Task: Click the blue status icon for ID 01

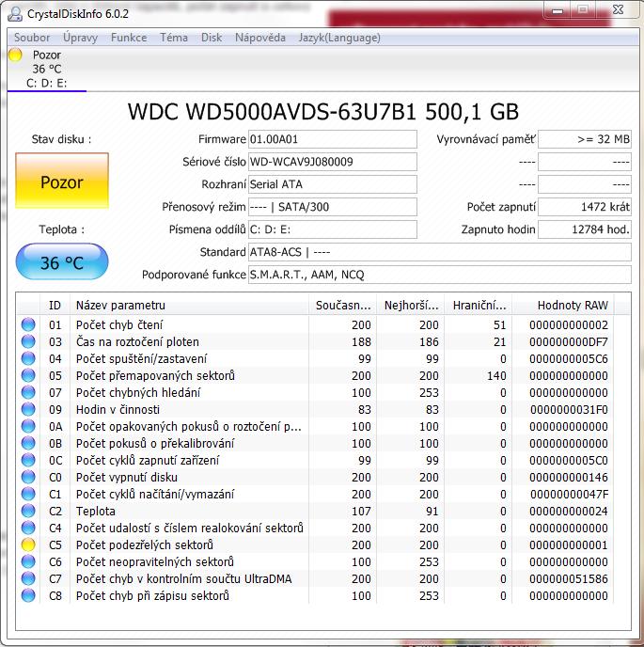Action: click(x=28, y=324)
